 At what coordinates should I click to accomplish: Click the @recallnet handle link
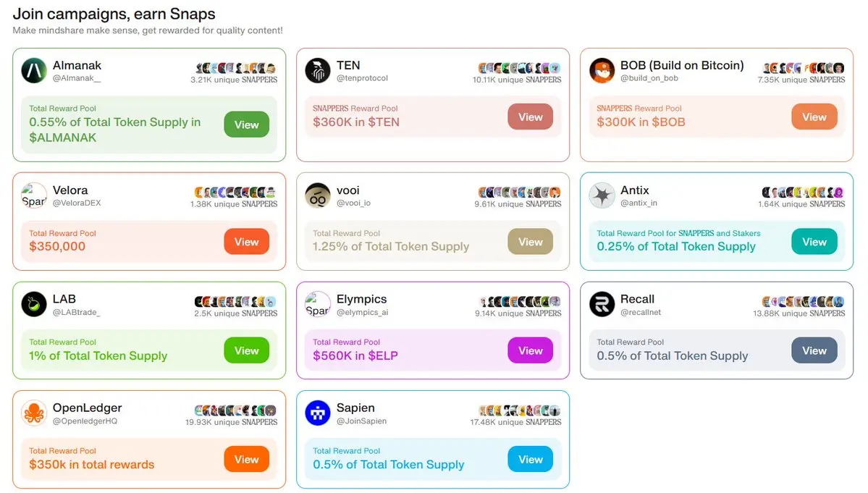641,312
